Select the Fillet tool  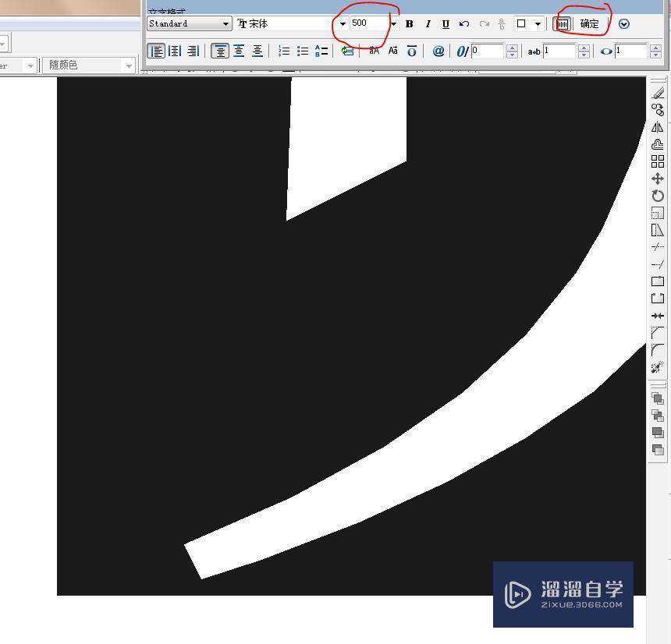[658, 349]
